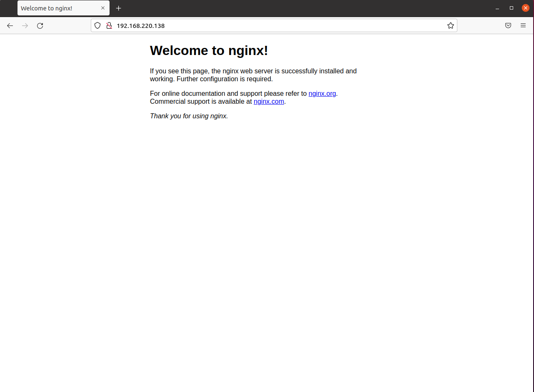Screen dimensions: 534x392
Task: Click the insecure connection padlock icon
Action: point(109,25)
